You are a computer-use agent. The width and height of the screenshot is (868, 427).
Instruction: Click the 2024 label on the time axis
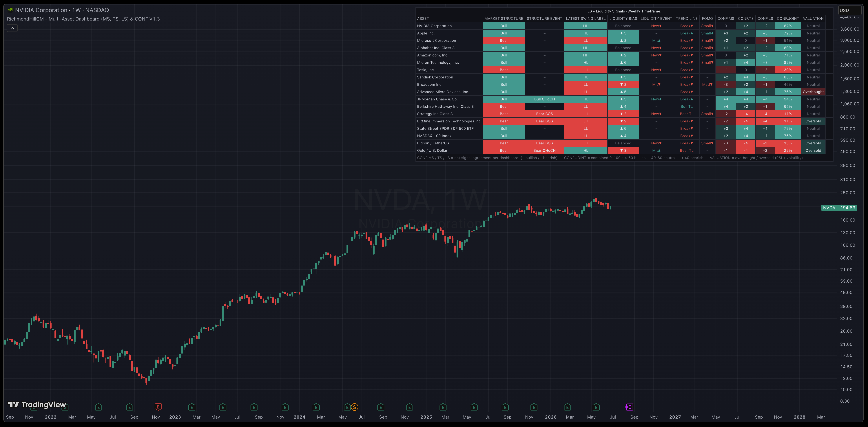point(299,417)
